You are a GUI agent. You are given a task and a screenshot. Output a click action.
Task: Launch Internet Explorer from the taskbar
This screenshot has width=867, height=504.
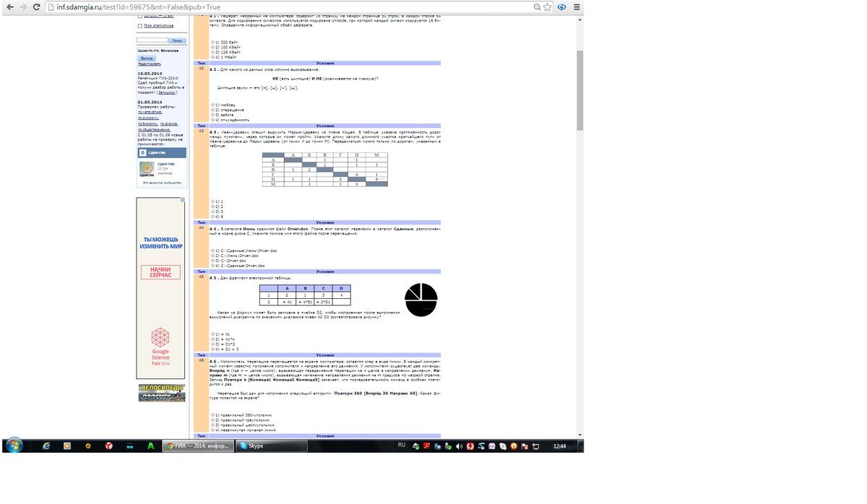[47, 446]
